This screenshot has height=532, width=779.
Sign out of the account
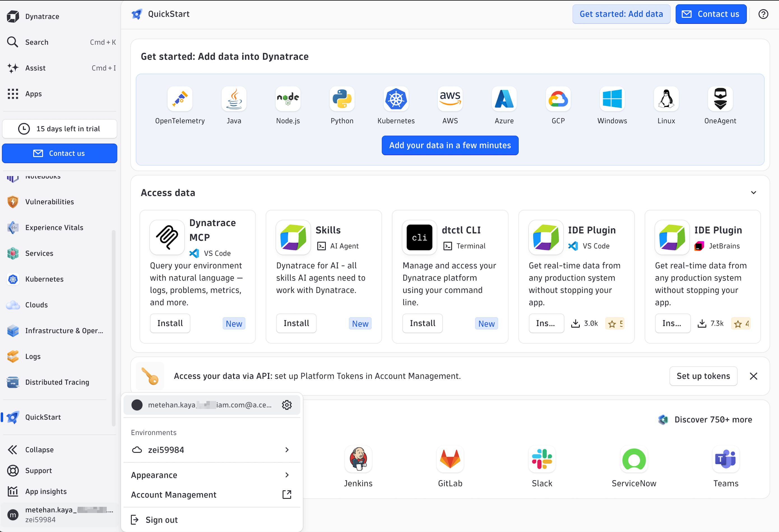pos(212,520)
